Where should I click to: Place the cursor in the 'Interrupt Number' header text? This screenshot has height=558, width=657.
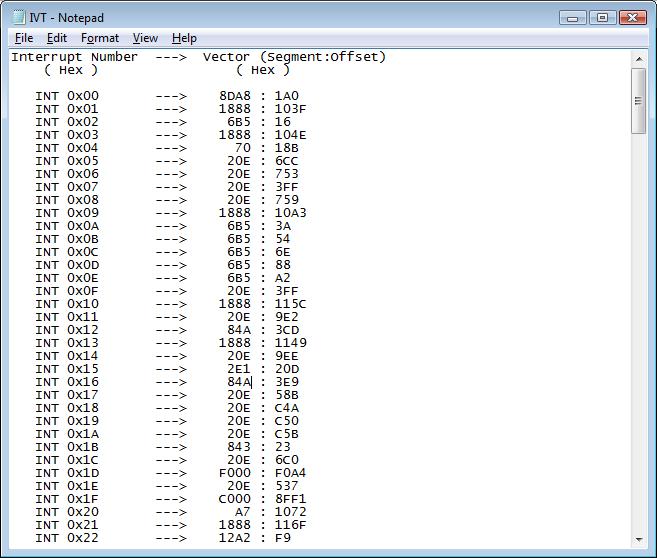pos(74,57)
